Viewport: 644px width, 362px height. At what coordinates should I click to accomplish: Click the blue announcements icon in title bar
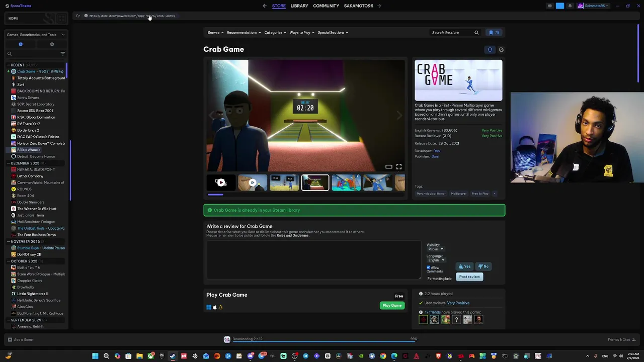point(560,6)
